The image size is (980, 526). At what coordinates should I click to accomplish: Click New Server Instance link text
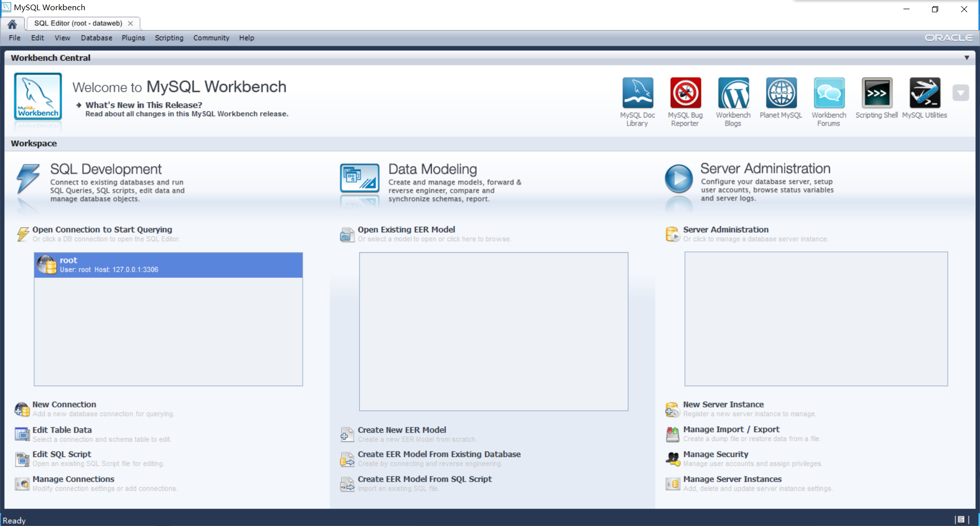coord(723,404)
